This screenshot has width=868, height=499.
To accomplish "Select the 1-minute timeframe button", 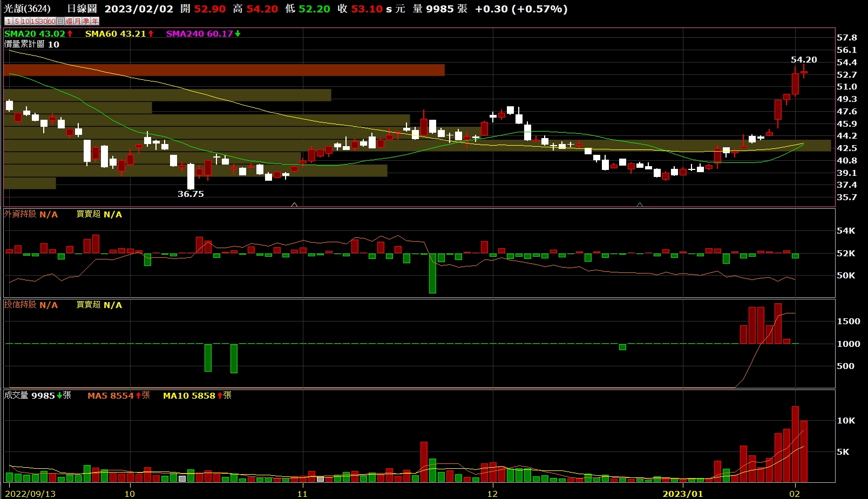I will tap(9, 21).
